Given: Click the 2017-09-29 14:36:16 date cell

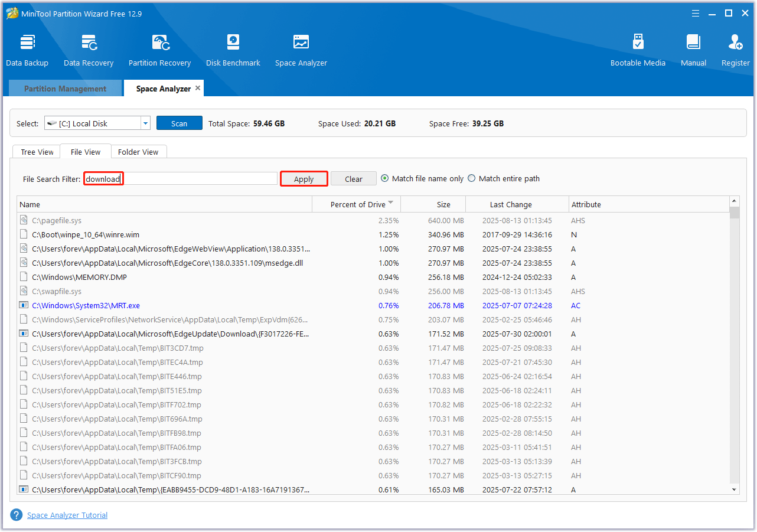Looking at the screenshot, I should click(x=517, y=234).
